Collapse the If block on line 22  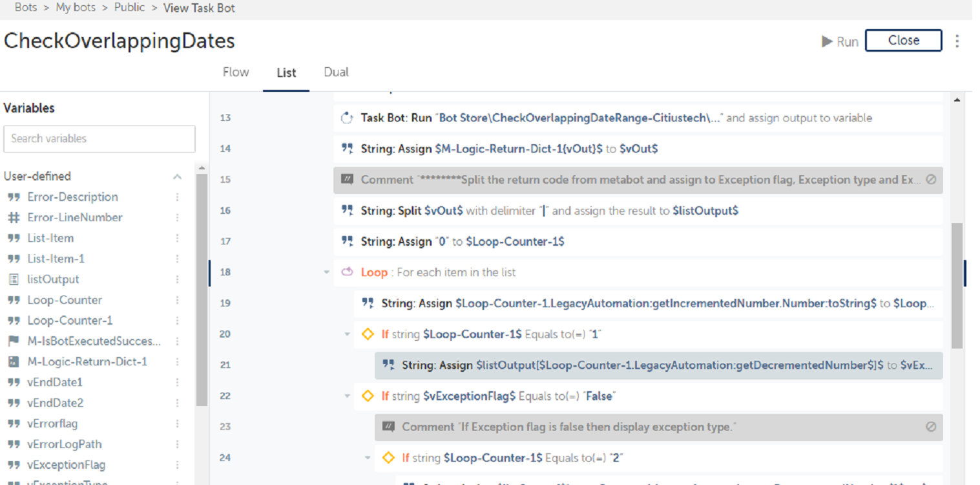348,396
